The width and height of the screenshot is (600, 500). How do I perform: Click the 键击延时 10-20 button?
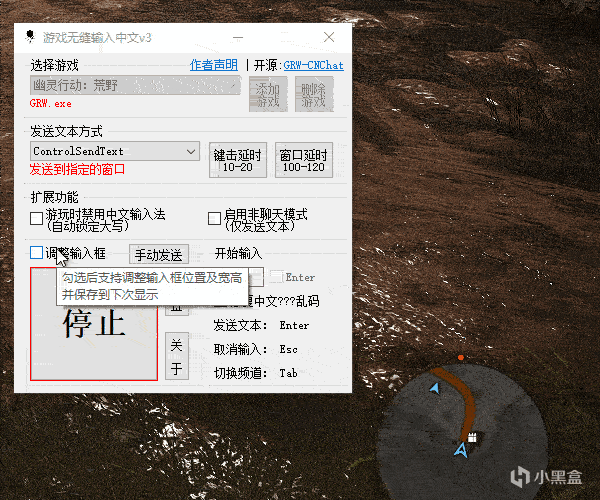pyautogui.click(x=238, y=160)
